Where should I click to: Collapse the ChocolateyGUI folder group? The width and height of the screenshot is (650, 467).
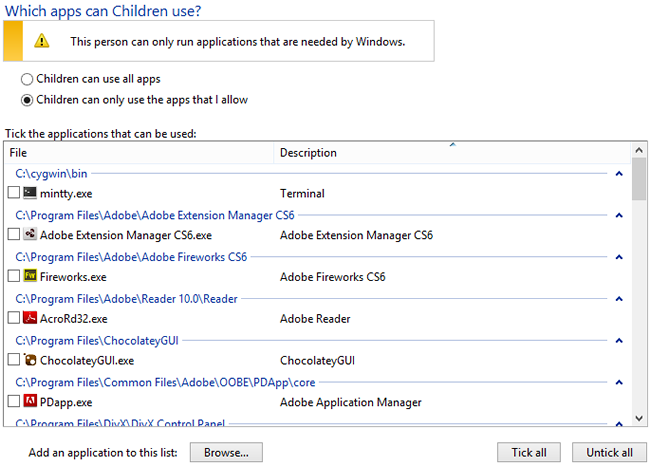click(620, 340)
